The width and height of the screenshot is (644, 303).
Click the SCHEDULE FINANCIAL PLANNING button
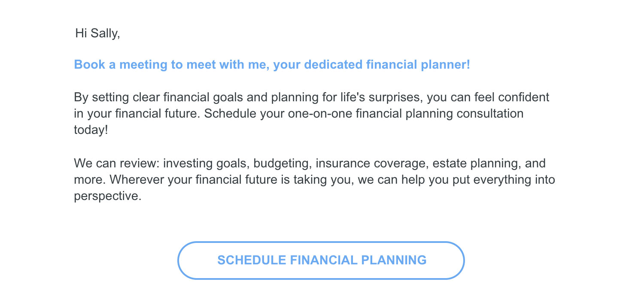(x=321, y=261)
